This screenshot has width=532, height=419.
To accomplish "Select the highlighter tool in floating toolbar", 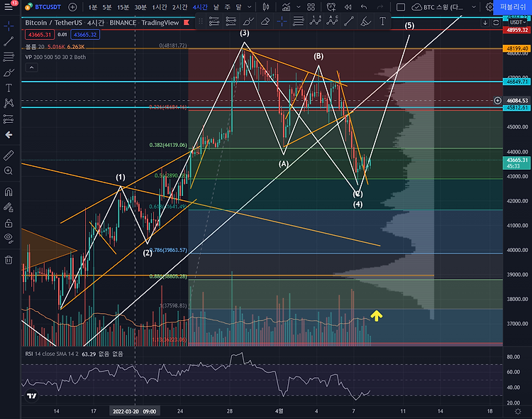I will [x=365, y=21].
